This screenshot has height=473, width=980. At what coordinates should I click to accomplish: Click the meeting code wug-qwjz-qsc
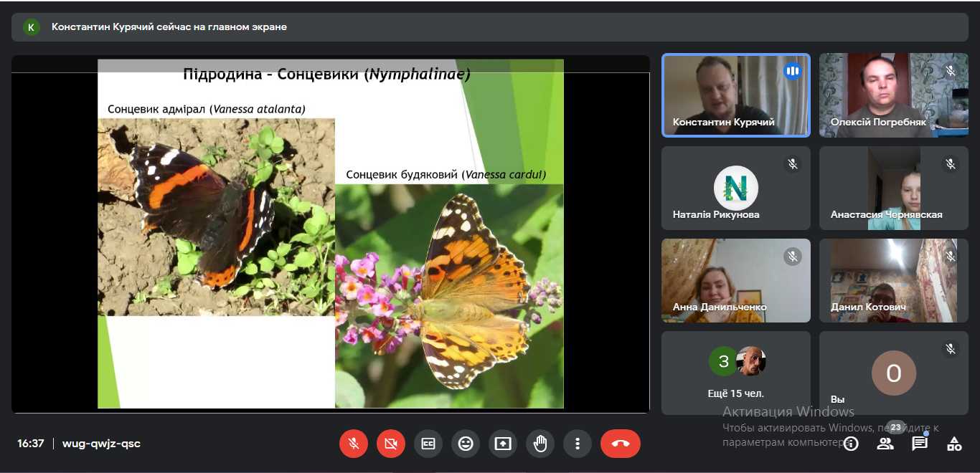point(101,444)
